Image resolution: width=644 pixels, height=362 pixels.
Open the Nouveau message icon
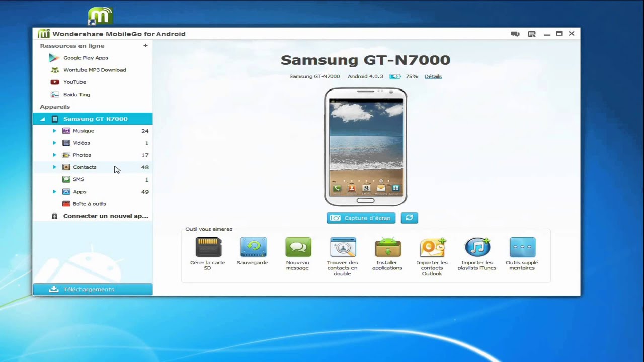(x=298, y=247)
